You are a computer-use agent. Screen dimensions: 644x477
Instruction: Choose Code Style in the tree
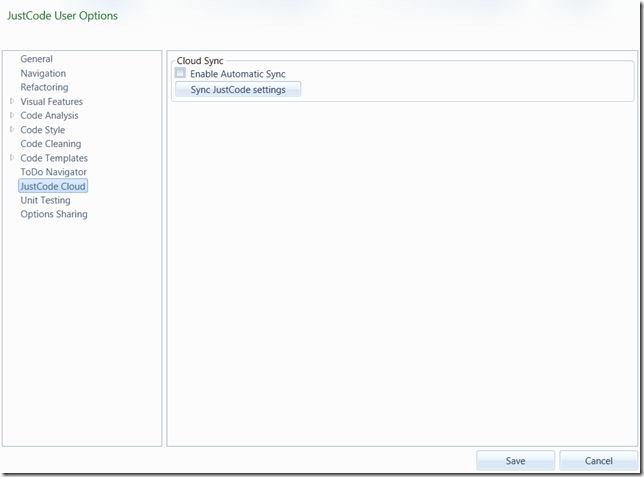[x=43, y=130]
